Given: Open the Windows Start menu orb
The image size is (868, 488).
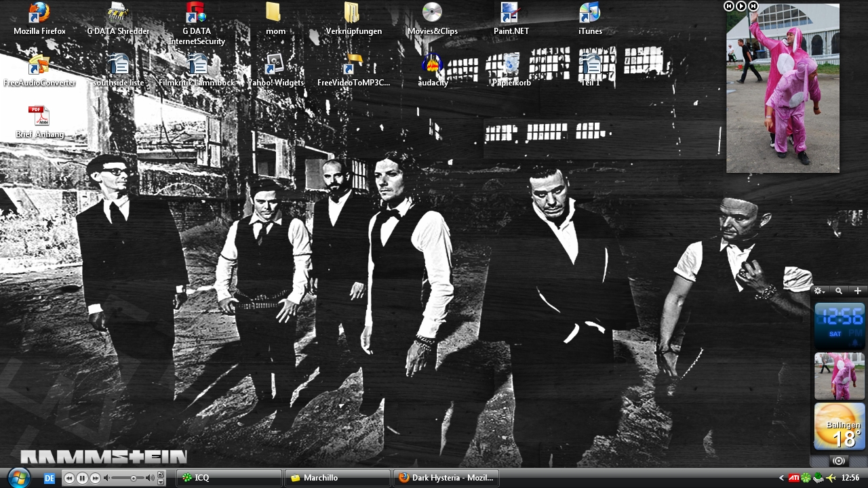Looking at the screenshot, I should (x=18, y=477).
